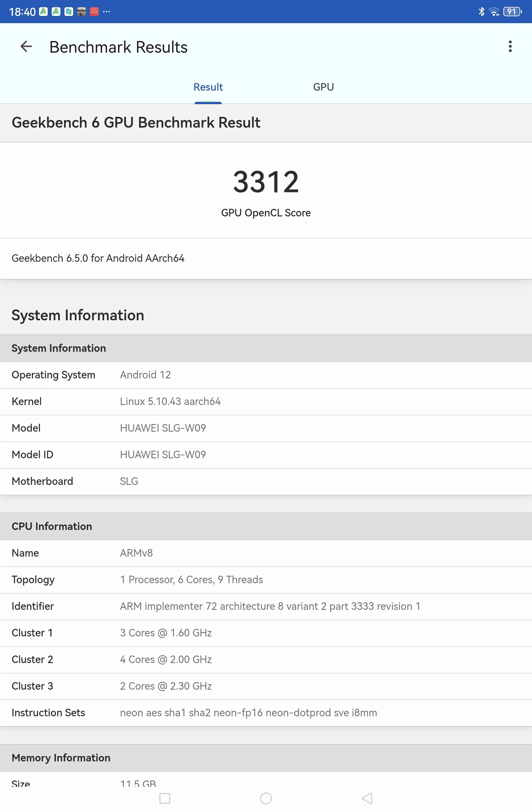Tap the battery level indicator showing 91
The height and width of the screenshot is (810, 532).
[512, 12]
